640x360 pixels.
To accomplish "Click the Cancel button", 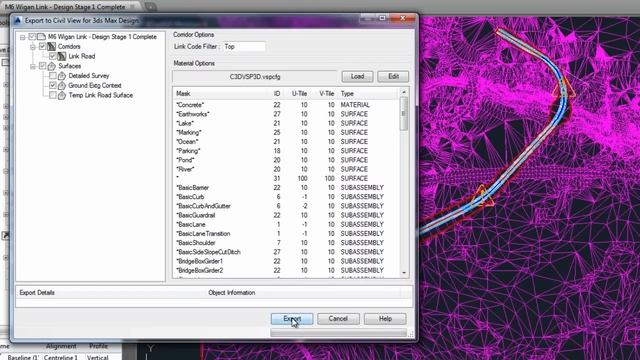I will [338, 319].
